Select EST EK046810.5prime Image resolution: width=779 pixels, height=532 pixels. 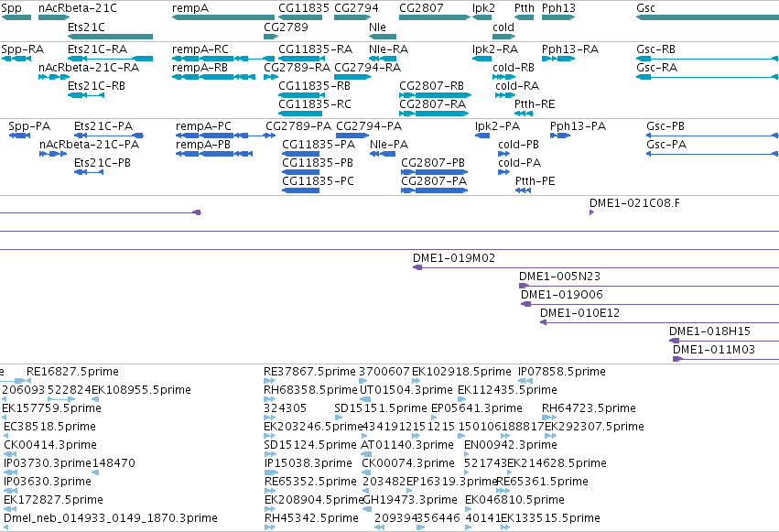point(468,509)
